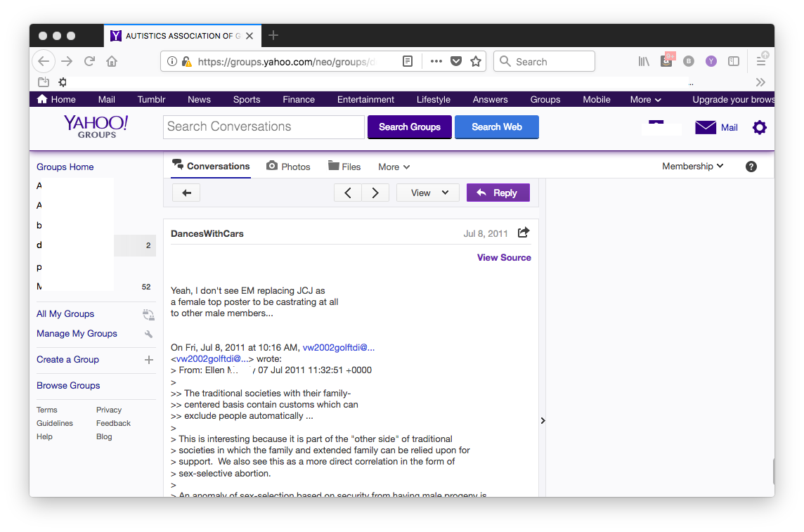
Task: Expand the Membership dropdown
Action: pyautogui.click(x=692, y=166)
